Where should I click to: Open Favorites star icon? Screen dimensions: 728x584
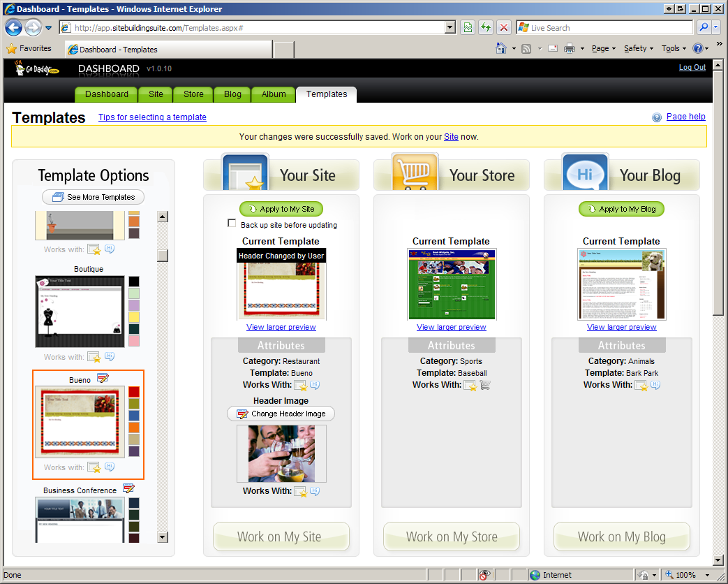(12, 48)
